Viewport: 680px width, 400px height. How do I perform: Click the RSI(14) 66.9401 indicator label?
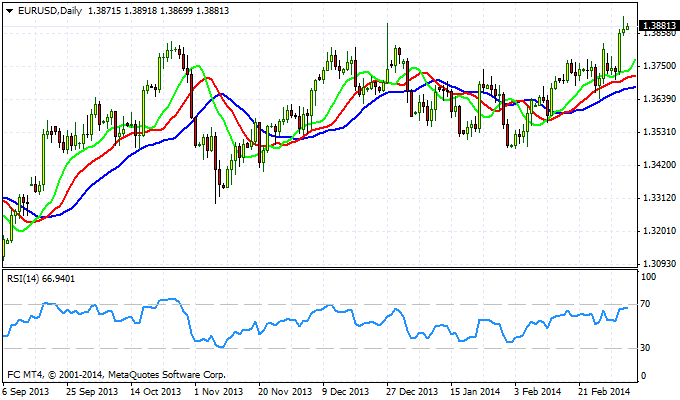(x=41, y=279)
